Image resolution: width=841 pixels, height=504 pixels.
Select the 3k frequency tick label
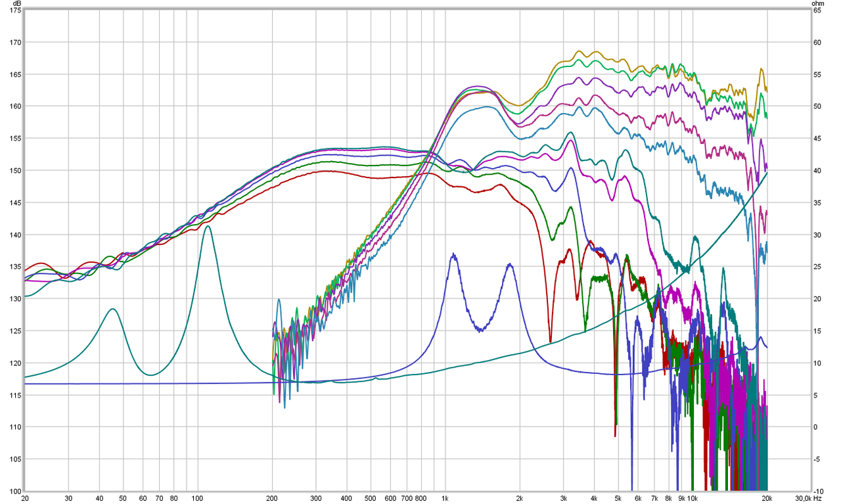coord(563,498)
